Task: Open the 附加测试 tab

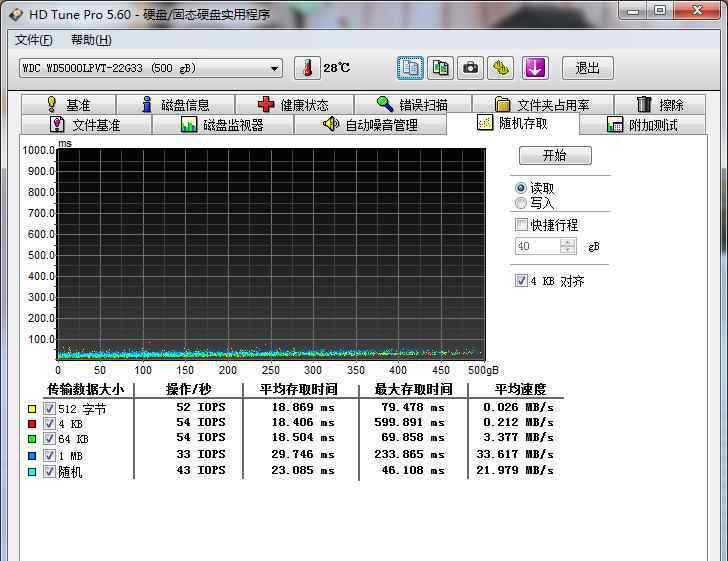Action: click(643, 124)
